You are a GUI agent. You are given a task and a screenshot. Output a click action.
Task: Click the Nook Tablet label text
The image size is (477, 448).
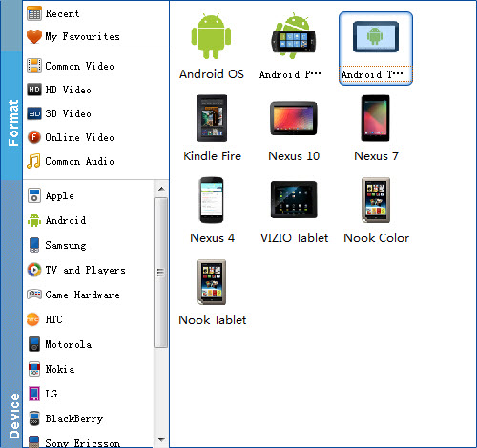click(213, 320)
